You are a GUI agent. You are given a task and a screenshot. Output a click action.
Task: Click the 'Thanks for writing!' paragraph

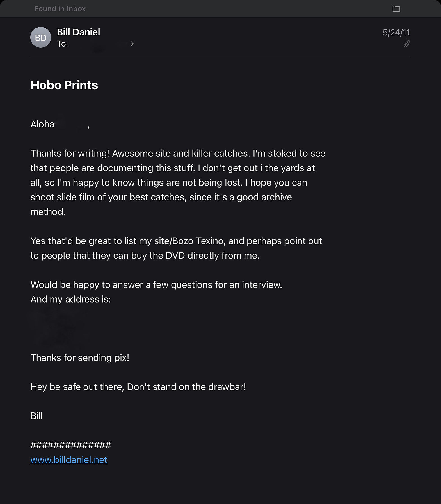point(178,183)
